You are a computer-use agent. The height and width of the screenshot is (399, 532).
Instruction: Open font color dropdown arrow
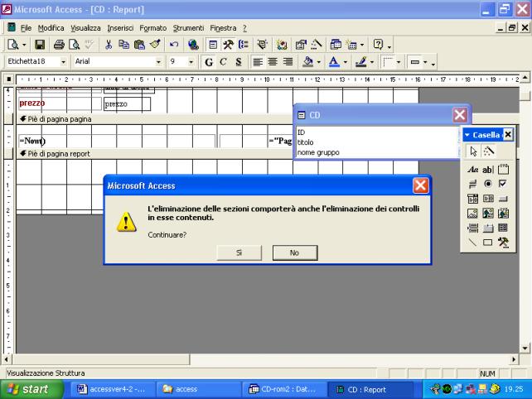coord(346,62)
